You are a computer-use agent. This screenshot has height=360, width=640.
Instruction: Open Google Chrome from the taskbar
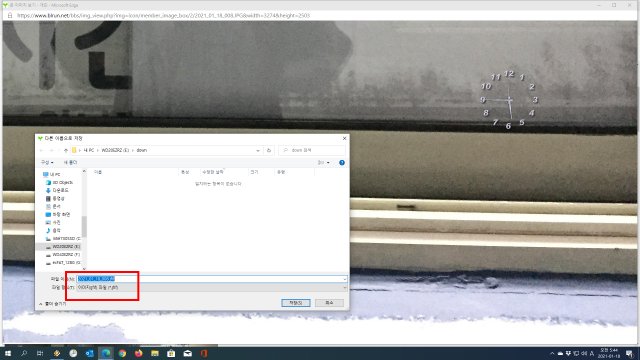[x=122, y=353]
